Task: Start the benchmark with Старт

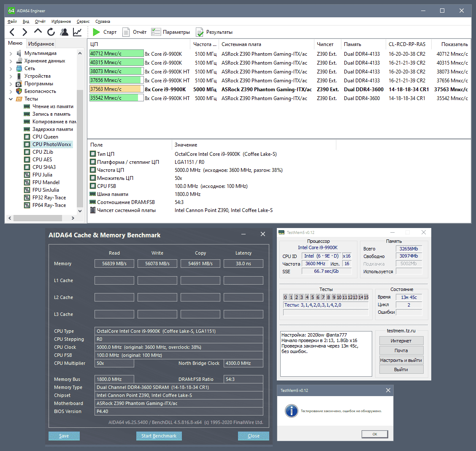Action: [x=105, y=32]
